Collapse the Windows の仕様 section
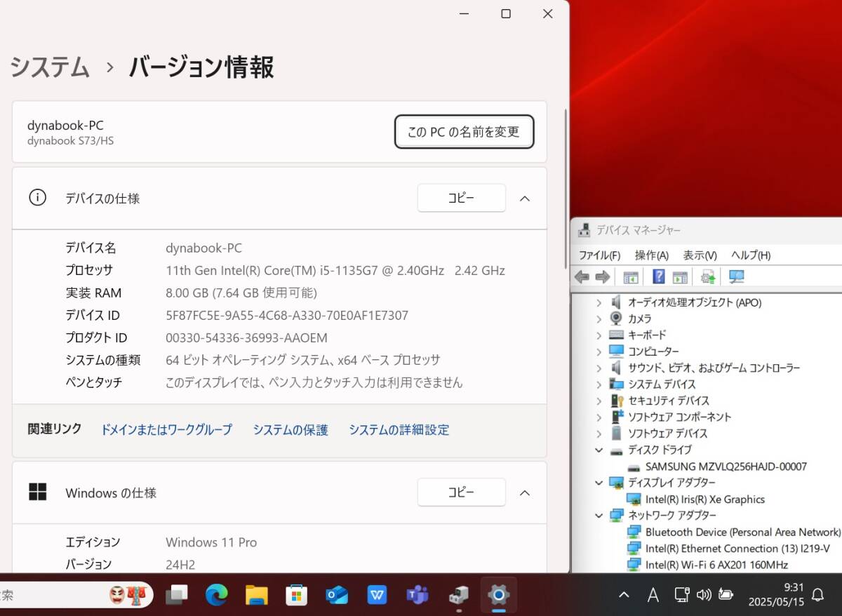The width and height of the screenshot is (842, 616). coord(525,493)
